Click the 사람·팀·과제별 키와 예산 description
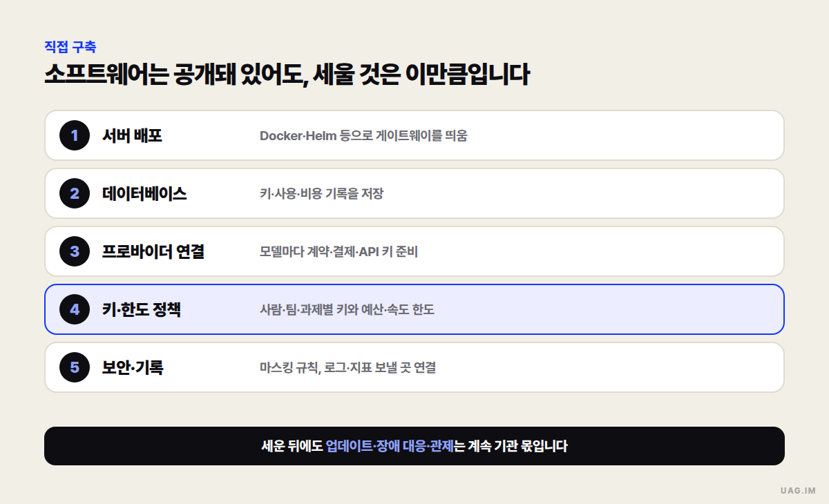Image resolution: width=829 pixels, height=504 pixels. pos(347,310)
